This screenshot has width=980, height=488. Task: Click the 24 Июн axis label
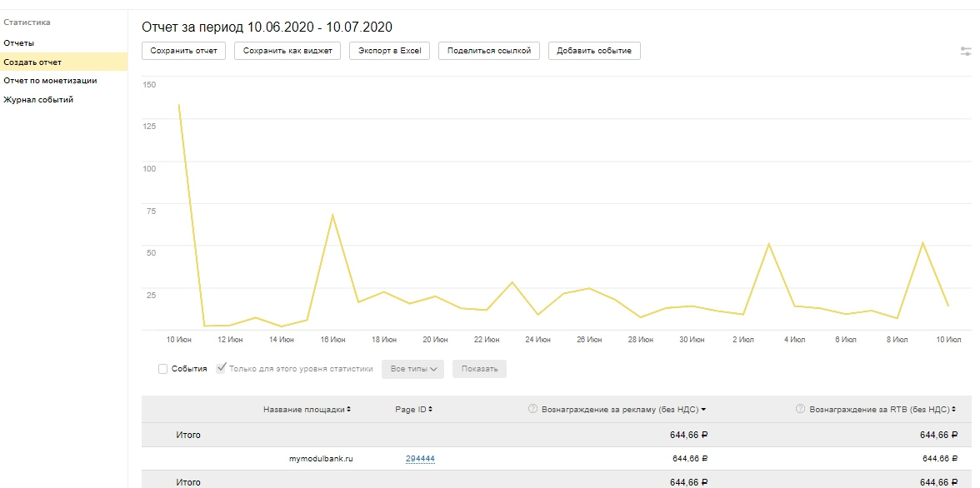537,339
